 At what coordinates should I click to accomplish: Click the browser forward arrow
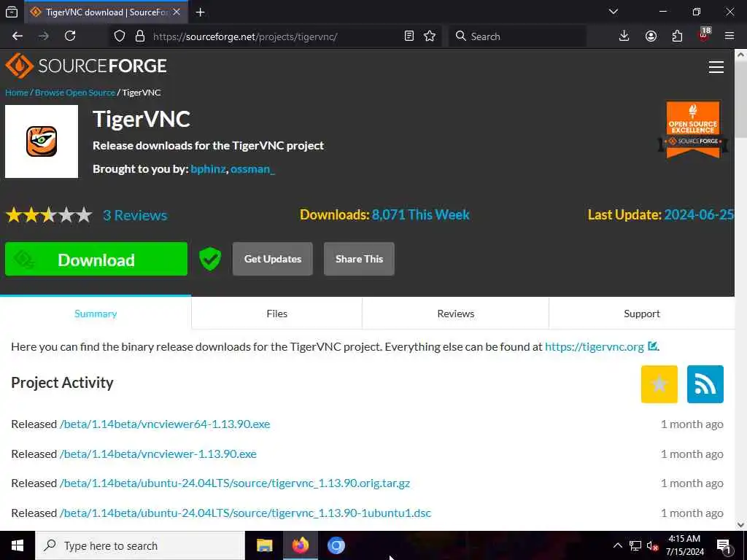click(44, 36)
